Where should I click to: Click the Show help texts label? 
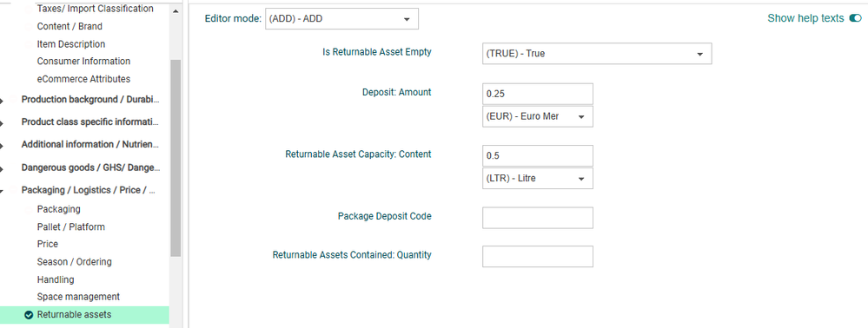[x=805, y=18]
